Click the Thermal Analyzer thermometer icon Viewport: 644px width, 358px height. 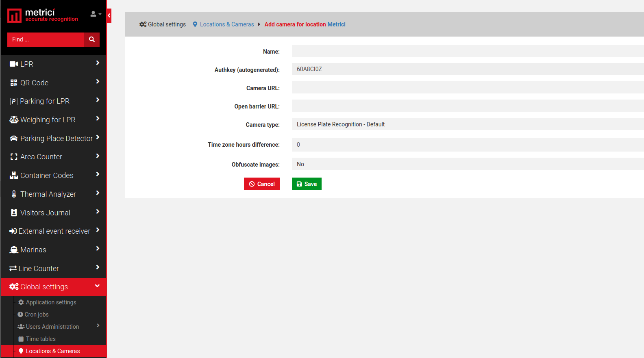14,194
